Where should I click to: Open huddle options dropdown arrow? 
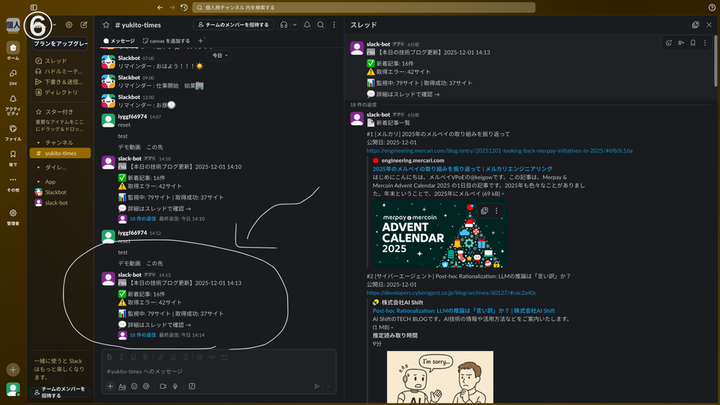(x=295, y=25)
